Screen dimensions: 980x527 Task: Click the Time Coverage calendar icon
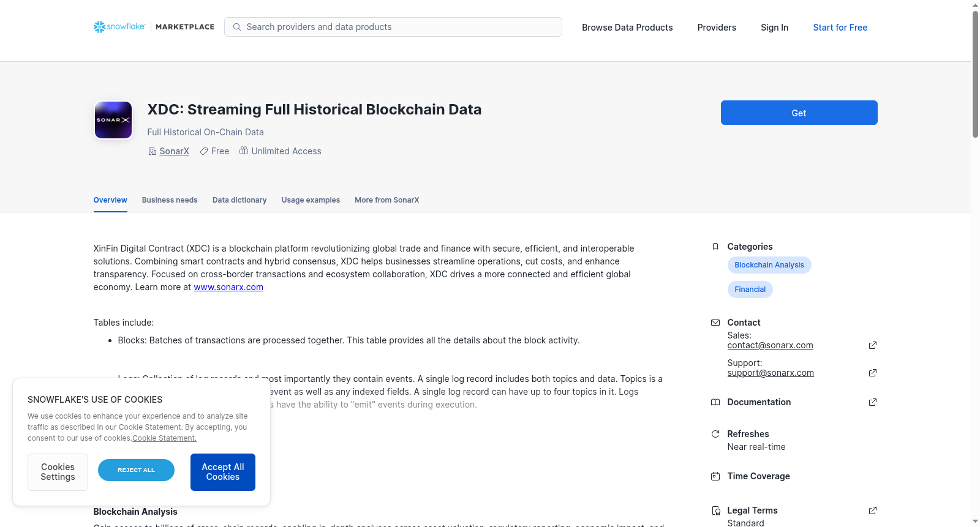pos(715,476)
